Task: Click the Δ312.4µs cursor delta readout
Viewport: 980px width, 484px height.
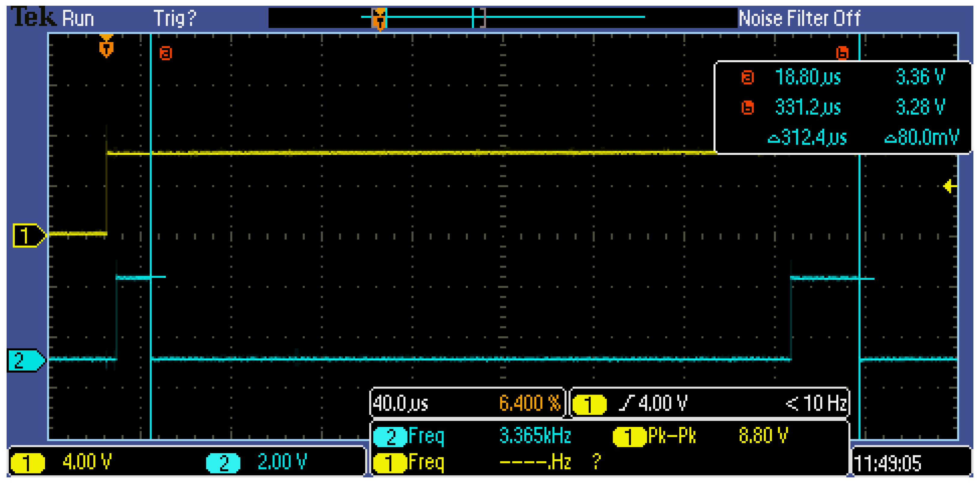Action: point(807,137)
